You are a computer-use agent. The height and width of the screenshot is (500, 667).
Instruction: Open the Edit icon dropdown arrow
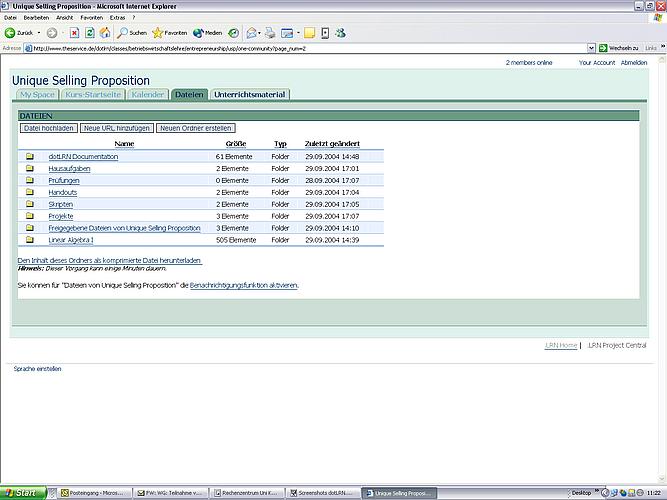coord(298,33)
